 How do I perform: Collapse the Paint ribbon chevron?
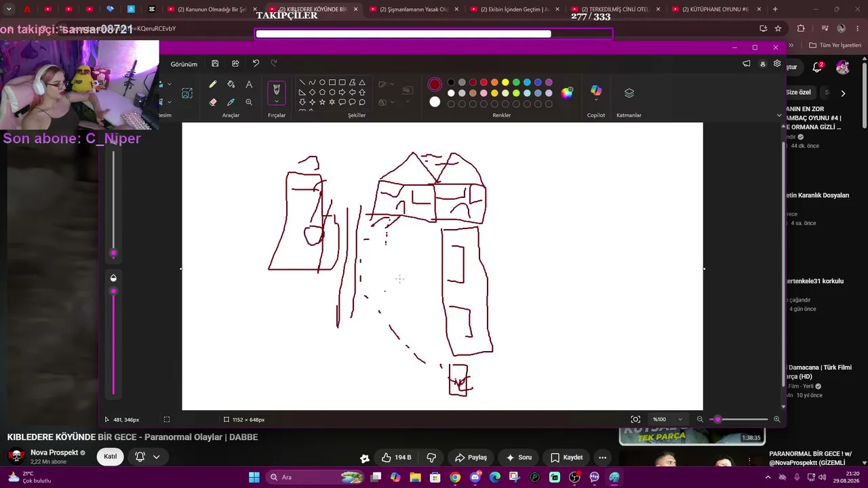779,115
